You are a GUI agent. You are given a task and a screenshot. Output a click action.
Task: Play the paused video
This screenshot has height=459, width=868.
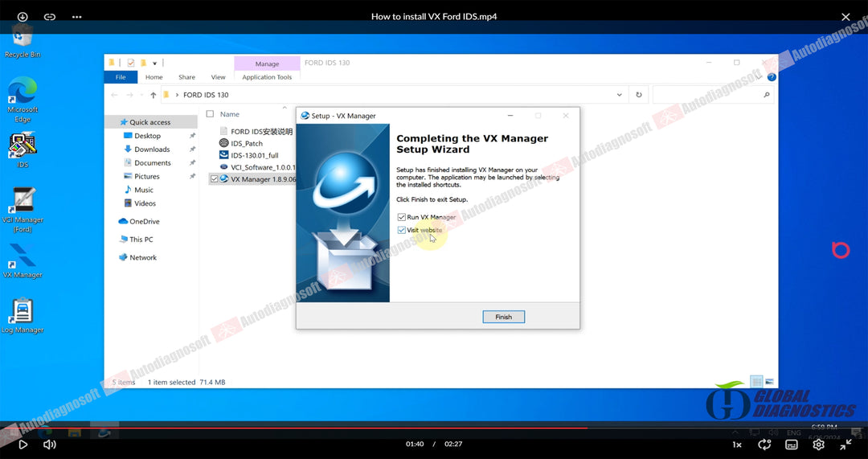[23, 444]
